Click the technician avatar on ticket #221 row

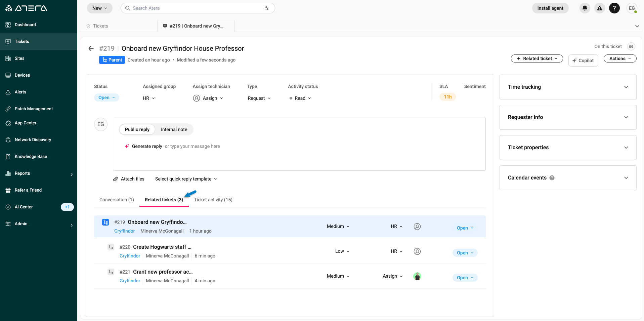click(x=417, y=276)
